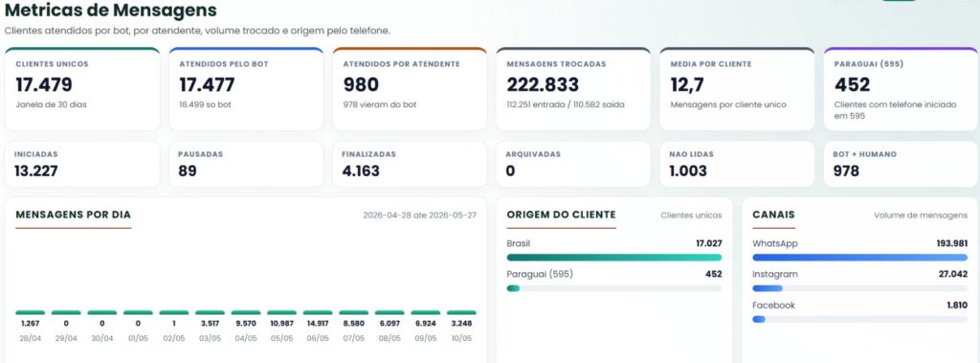Click the chart bar above 14.917
Viewport: 980px width, 363px height.
coord(318,312)
